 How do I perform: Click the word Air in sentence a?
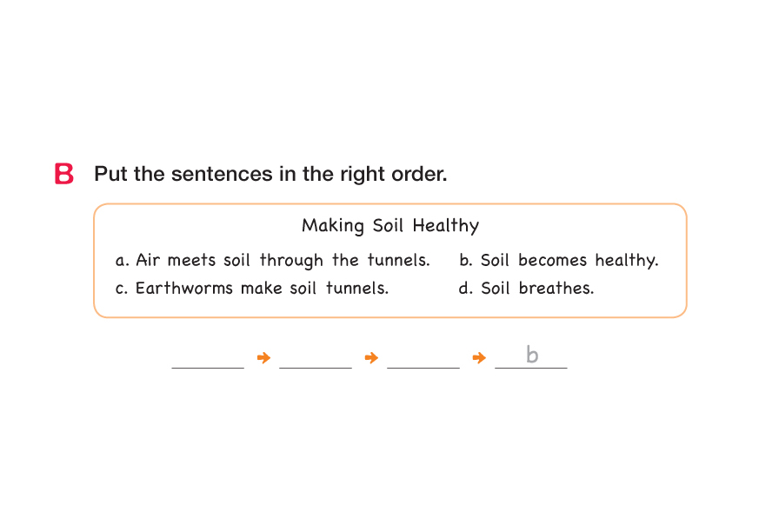pos(148,260)
